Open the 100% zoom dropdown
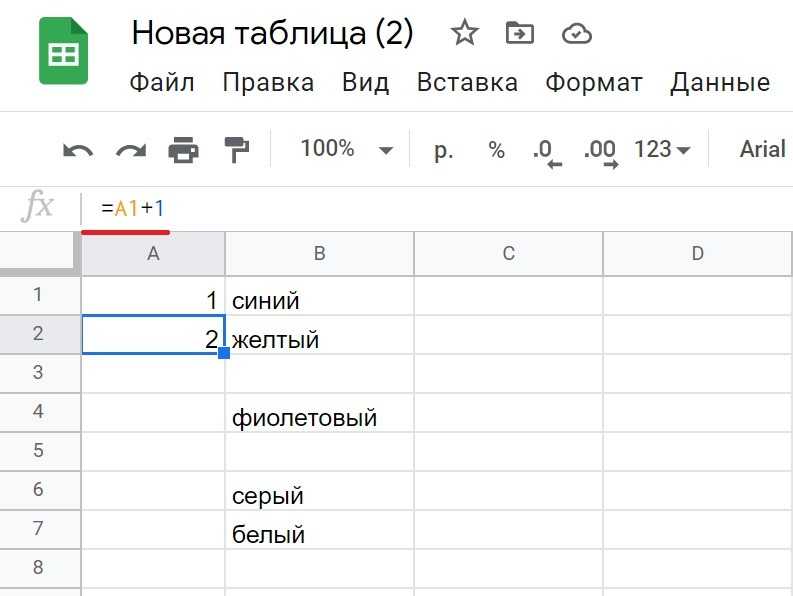 coord(346,149)
